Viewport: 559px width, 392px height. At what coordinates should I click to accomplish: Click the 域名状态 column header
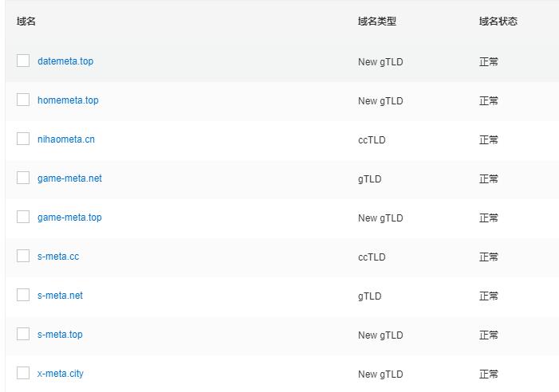click(x=498, y=22)
